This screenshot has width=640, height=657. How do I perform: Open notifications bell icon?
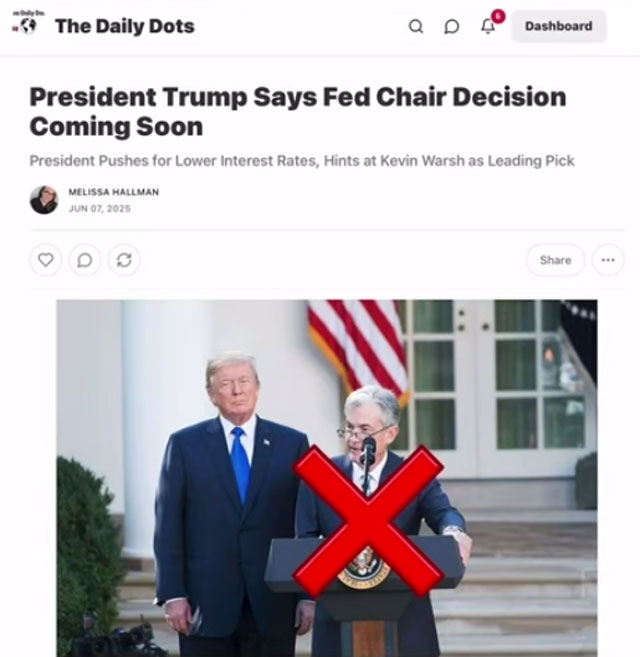click(487, 26)
